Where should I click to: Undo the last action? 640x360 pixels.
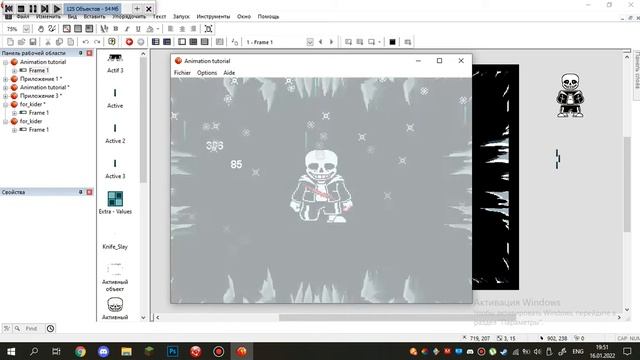point(85,42)
